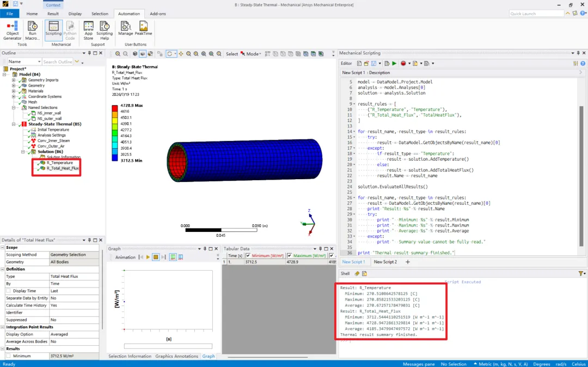Expand the Coordinate Systems node
This screenshot has width=588, height=367.
tap(14, 96)
